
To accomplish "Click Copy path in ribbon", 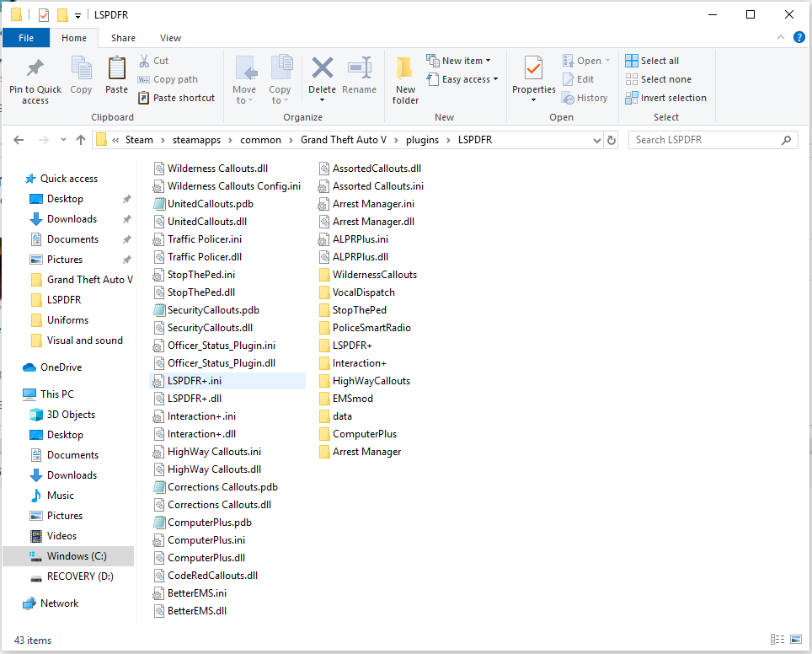I will 168,79.
